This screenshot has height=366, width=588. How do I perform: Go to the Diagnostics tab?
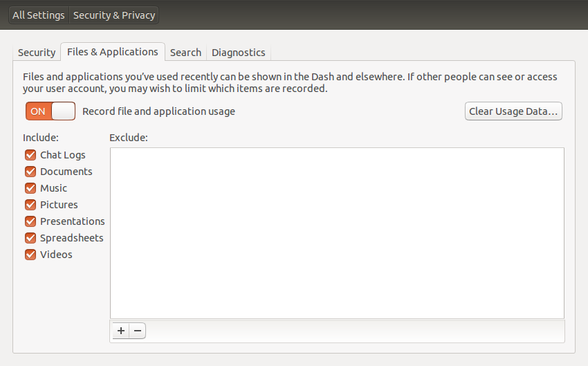[x=239, y=53]
